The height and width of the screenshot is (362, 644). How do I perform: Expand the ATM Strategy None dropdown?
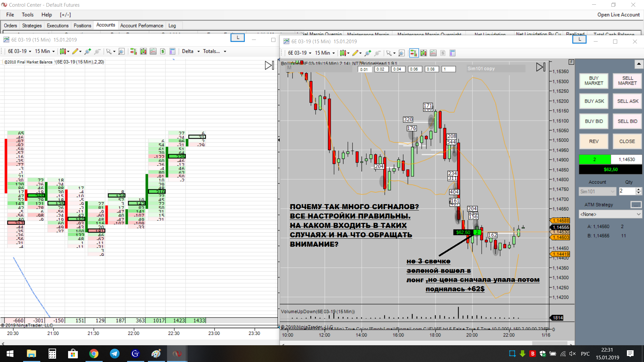tap(610, 214)
